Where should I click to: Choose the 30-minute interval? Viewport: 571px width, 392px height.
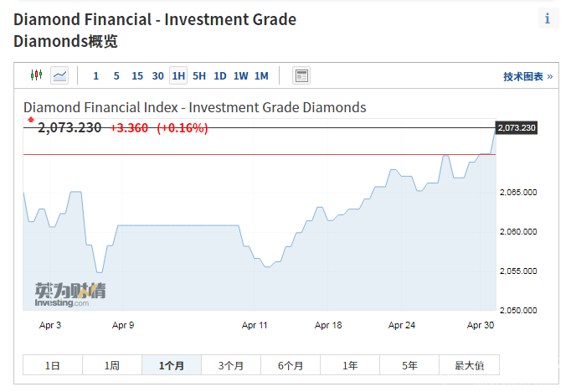[x=158, y=76]
